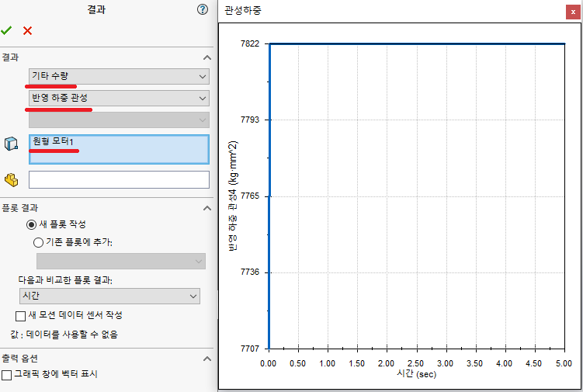Viewport: 583px width, 392px height.
Task: Click the empty reference component field
Action: 119,179
